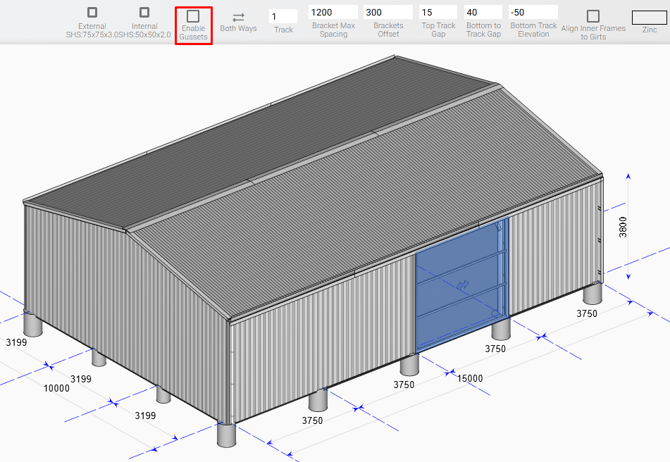Toggle Align Inner Frames to Girts
Viewport: 670px width, 462px height.
point(593,16)
